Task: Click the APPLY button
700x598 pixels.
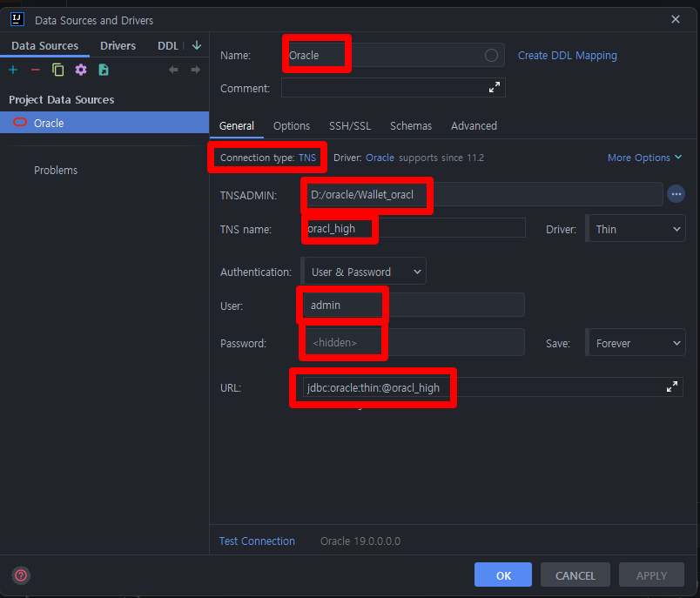Action: (651, 574)
